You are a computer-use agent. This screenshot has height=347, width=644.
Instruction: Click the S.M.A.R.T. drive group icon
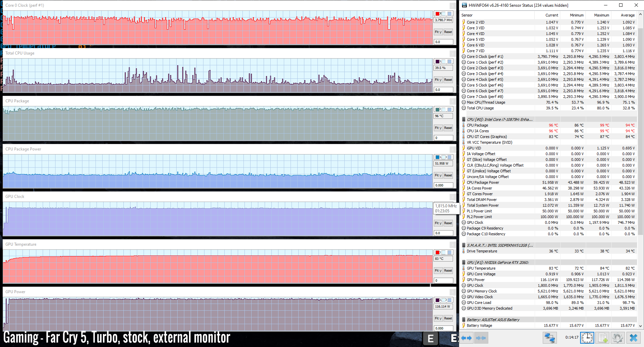click(464, 245)
